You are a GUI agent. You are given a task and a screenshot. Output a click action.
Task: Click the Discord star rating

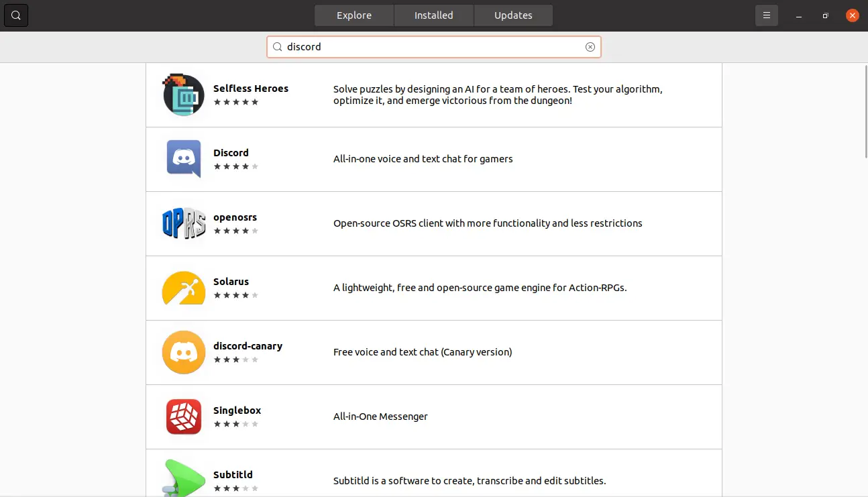(236, 166)
